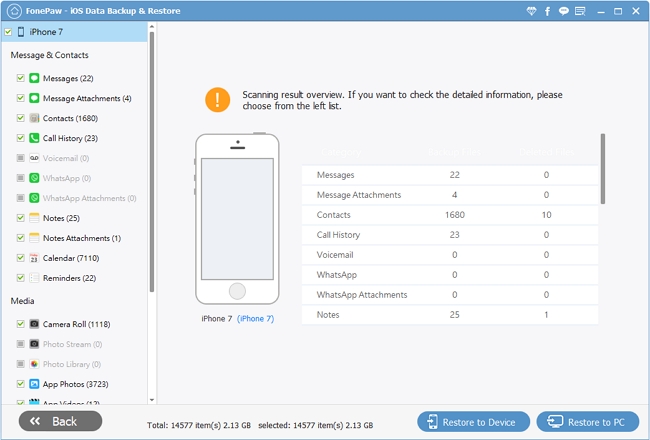Select the Messages (22) sidebar label
This screenshot has height=440, width=650.
point(68,78)
